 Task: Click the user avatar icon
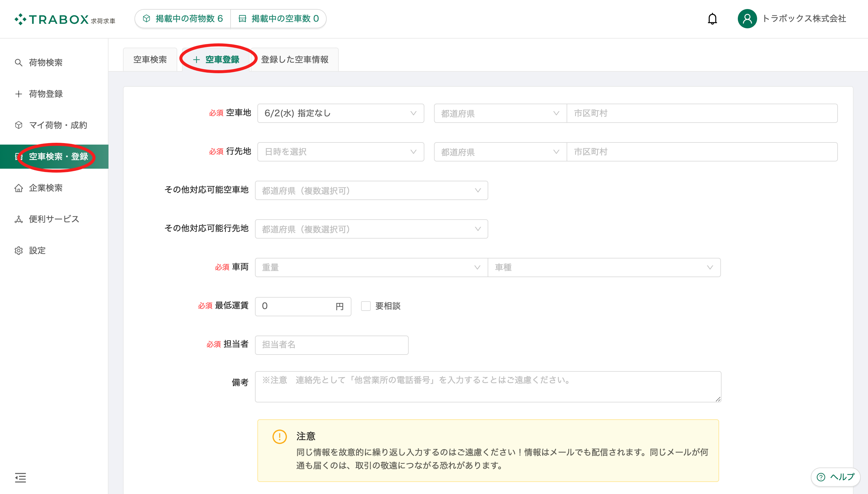coord(747,19)
